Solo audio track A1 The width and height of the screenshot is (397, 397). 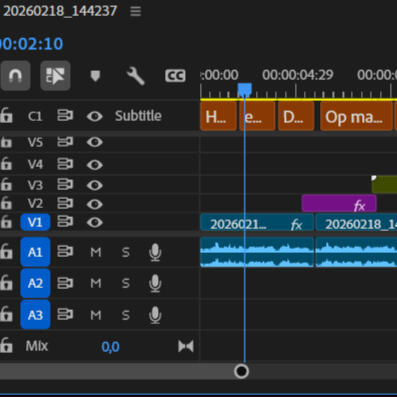click(x=126, y=252)
